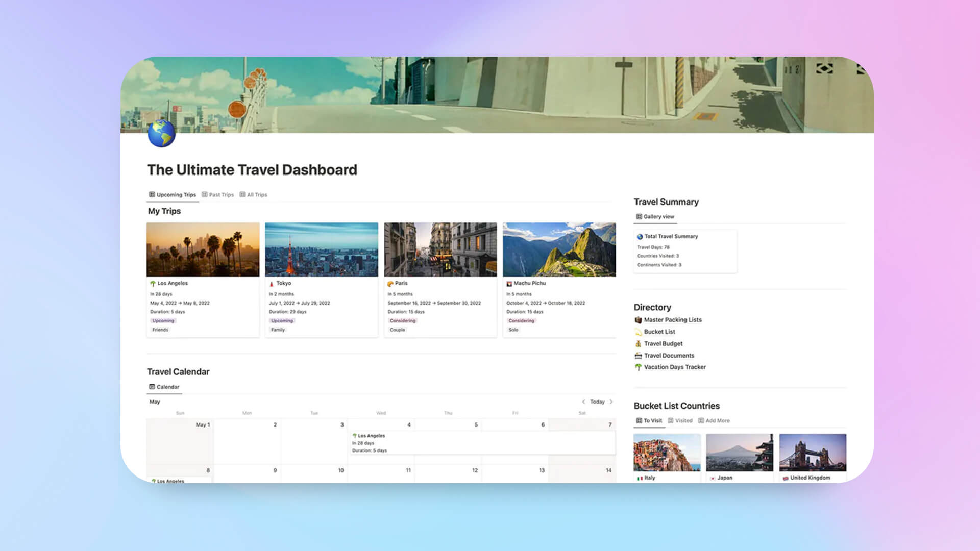Navigate forward using calendar chevron arrow

pos(611,402)
